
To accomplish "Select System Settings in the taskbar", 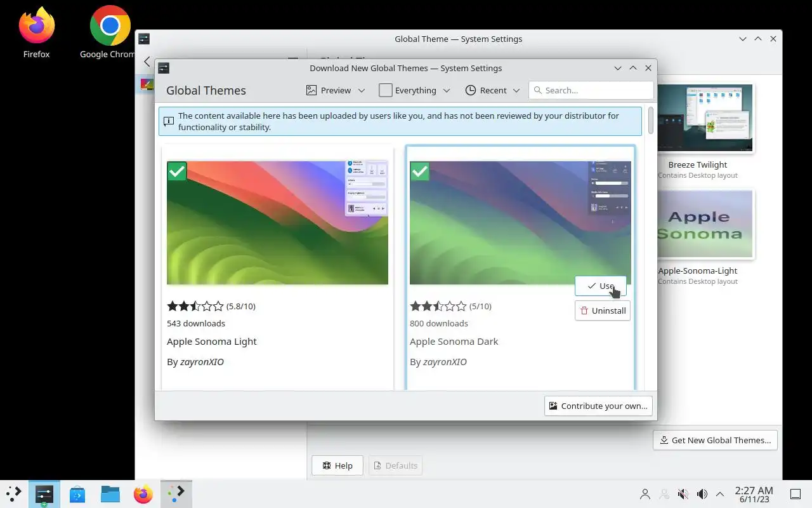I will pyautogui.click(x=44, y=493).
